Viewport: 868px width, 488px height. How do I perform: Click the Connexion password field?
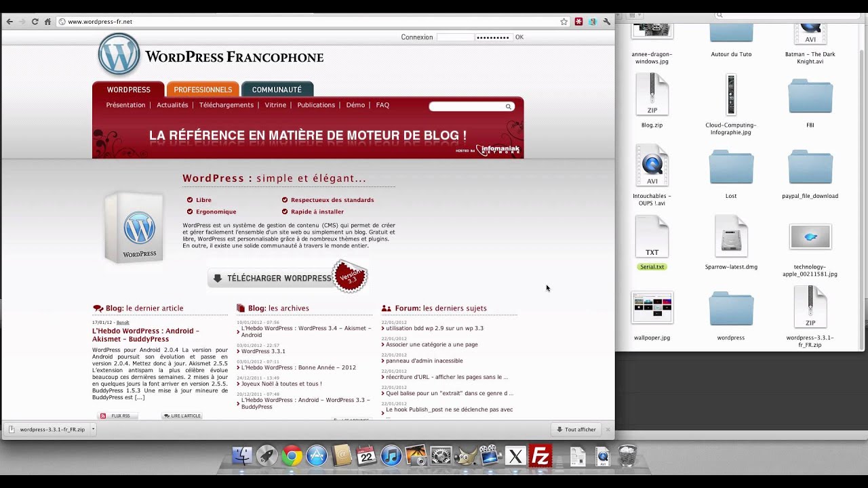click(493, 37)
